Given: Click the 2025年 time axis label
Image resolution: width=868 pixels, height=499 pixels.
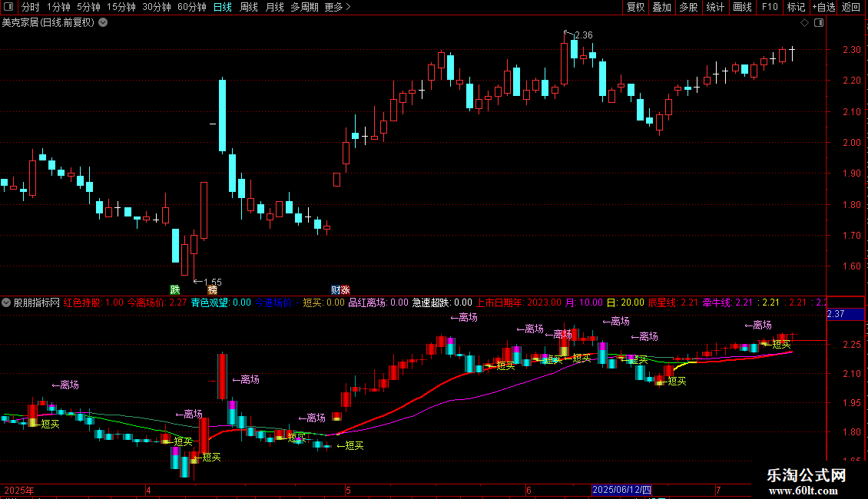Looking at the screenshot, I should [19, 490].
